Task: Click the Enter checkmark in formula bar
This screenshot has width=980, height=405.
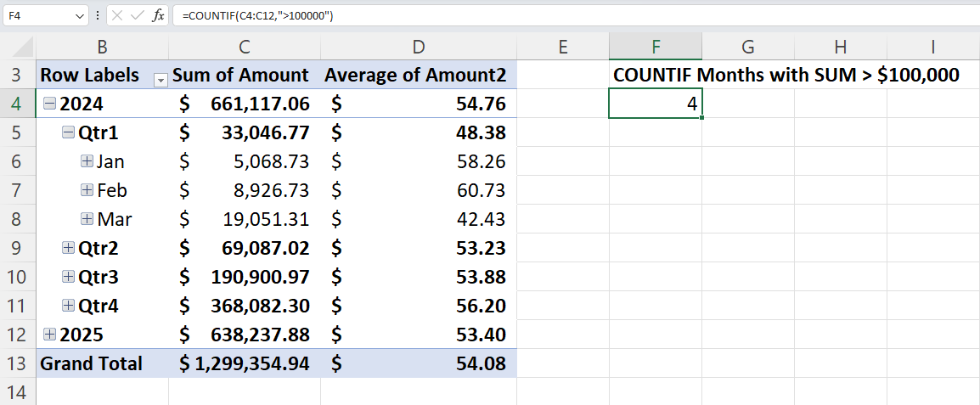Action: pyautogui.click(x=137, y=16)
